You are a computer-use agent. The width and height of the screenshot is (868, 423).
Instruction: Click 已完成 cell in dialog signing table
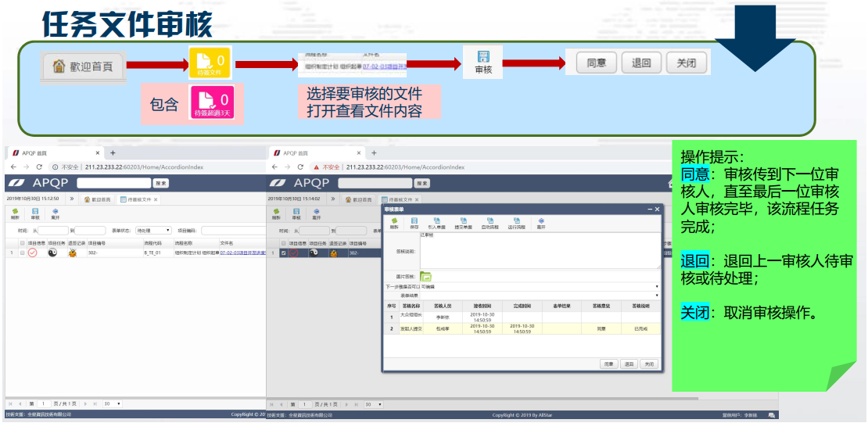pyautogui.click(x=640, y=329)
